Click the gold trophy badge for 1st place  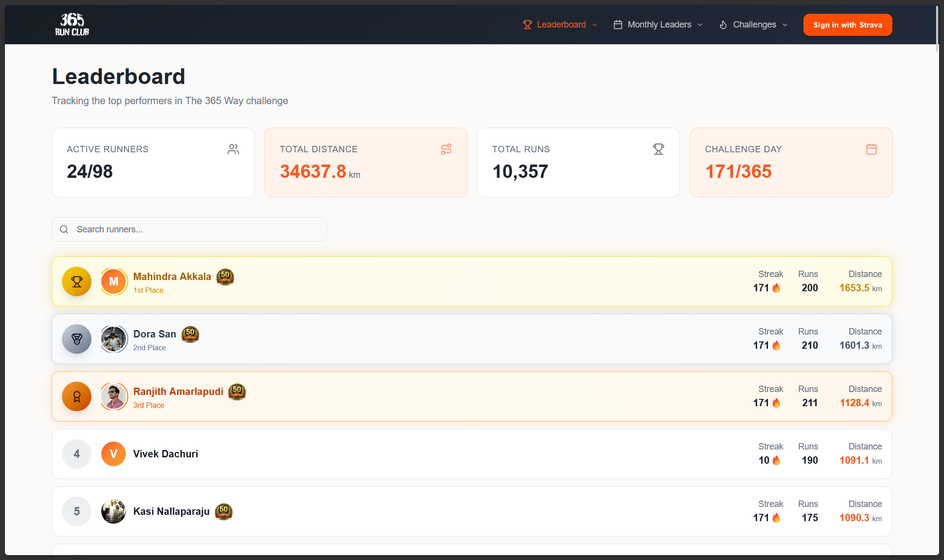click(77, 281)
